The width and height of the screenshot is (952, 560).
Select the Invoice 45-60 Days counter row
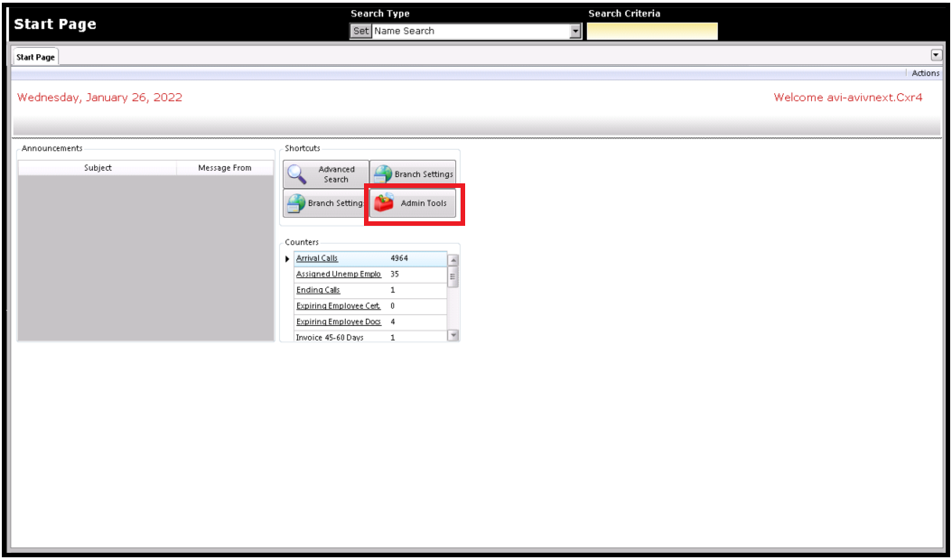point(370,337)
